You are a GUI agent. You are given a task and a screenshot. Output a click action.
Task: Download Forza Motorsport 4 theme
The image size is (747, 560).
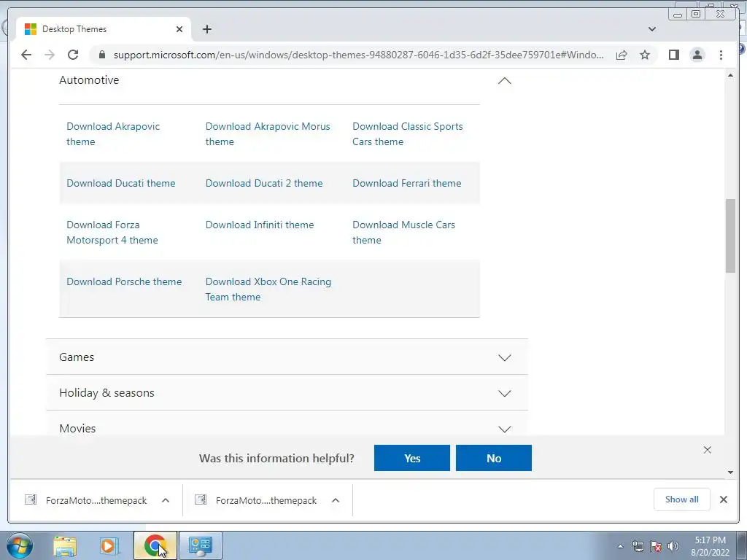[x=112, y=233]
